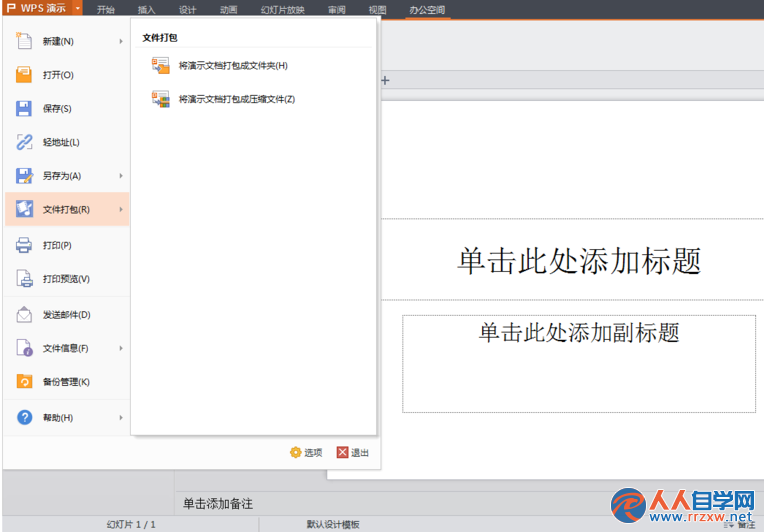The image size is (764, 532).
Task: Click the File Info icon
Action: pyautogui.click(x=23, y=348)
